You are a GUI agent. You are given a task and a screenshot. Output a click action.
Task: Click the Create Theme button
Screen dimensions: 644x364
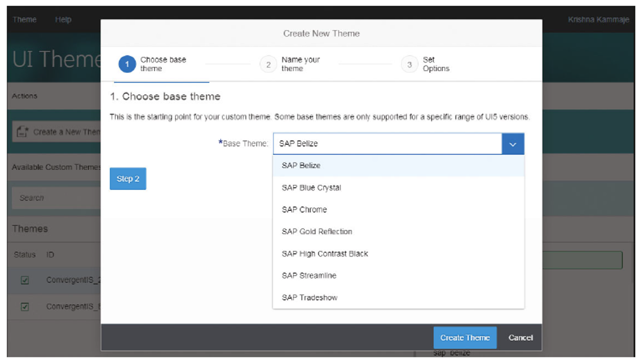465,337
